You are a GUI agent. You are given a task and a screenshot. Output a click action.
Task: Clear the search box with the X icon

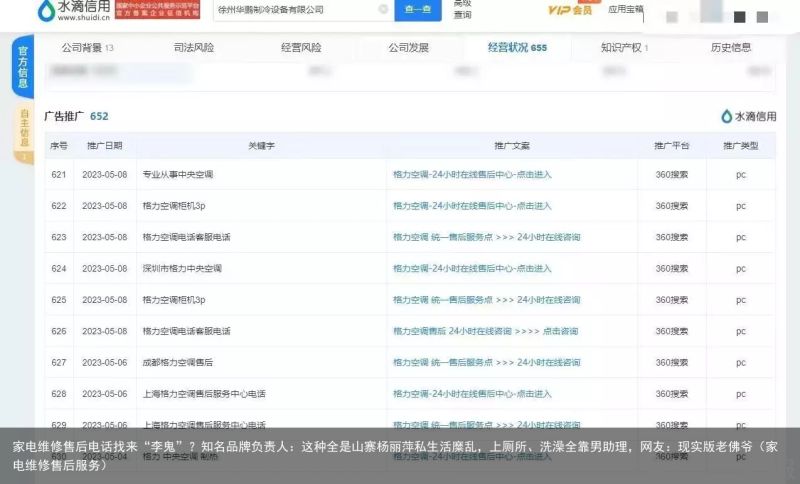383,9
